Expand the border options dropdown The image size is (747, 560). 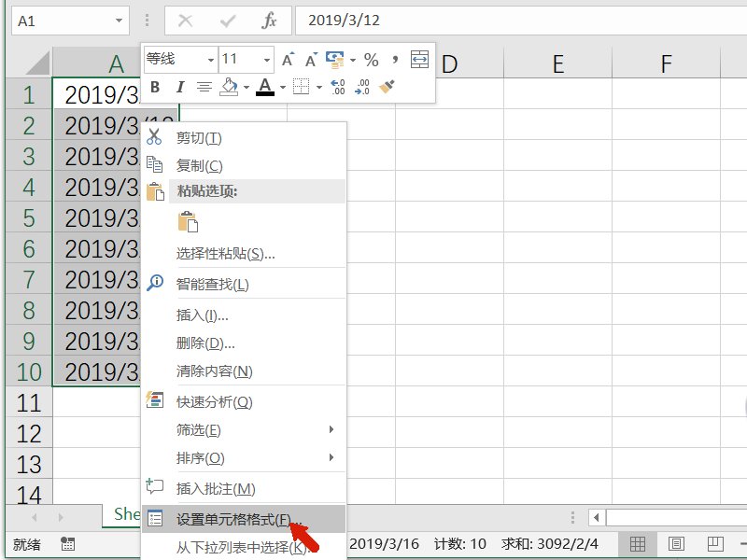pos(317,88)
